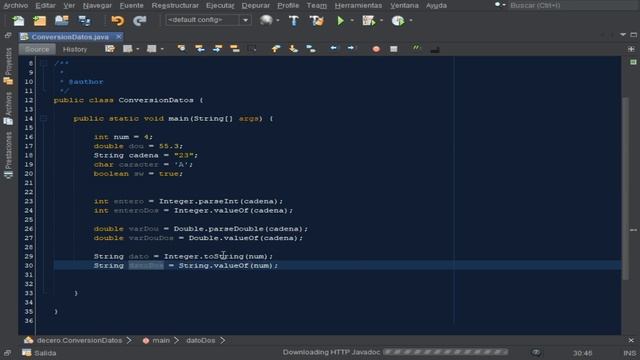The height and width of the screenshot is (360, 640).
Task: Find next occurrence icon
Action: [217, 49]
